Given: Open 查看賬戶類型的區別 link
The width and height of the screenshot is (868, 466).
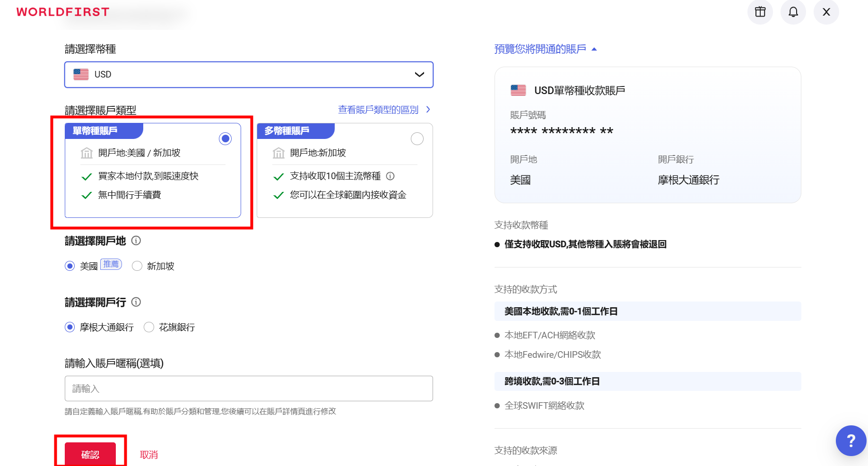Looking at the screenshot, I should point(383,110).
